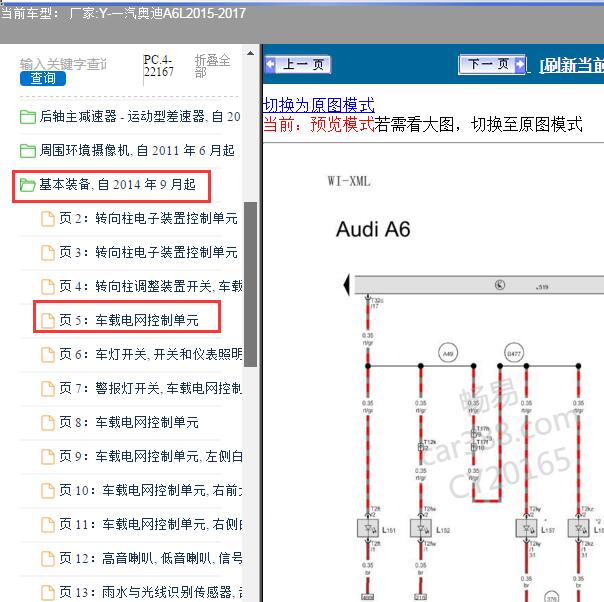
Task: Click tree panel scrollbar thumb
Action: point(250,284)
